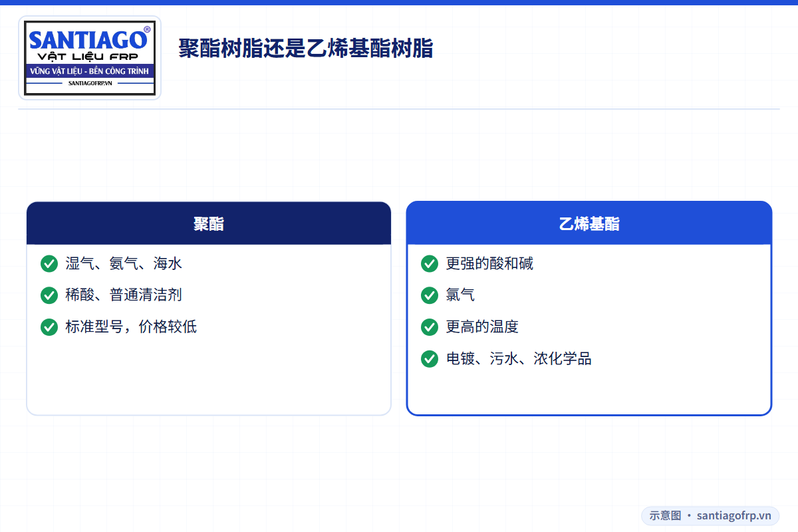Viewport: 798px width, 532px height.
Task: Click the green check next to 更强的酸和碱
Action: (x=430, y=263)
